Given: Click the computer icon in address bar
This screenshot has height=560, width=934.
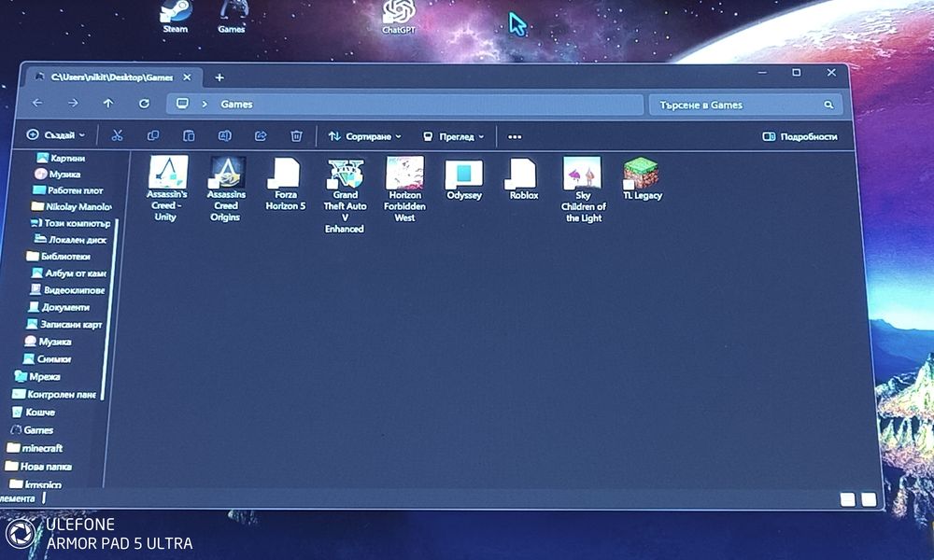Looking at the screenshot, I should 182,104.
